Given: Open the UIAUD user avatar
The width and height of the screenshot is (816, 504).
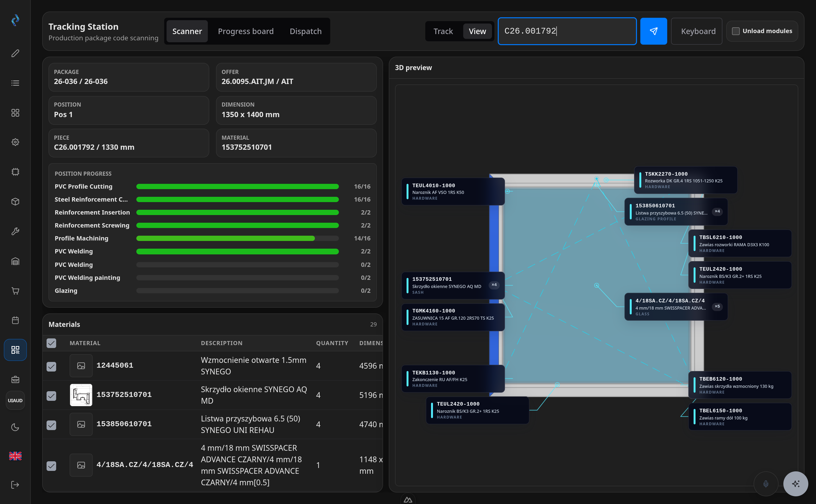Looking at the screenshot, I should tap(15, 400).
